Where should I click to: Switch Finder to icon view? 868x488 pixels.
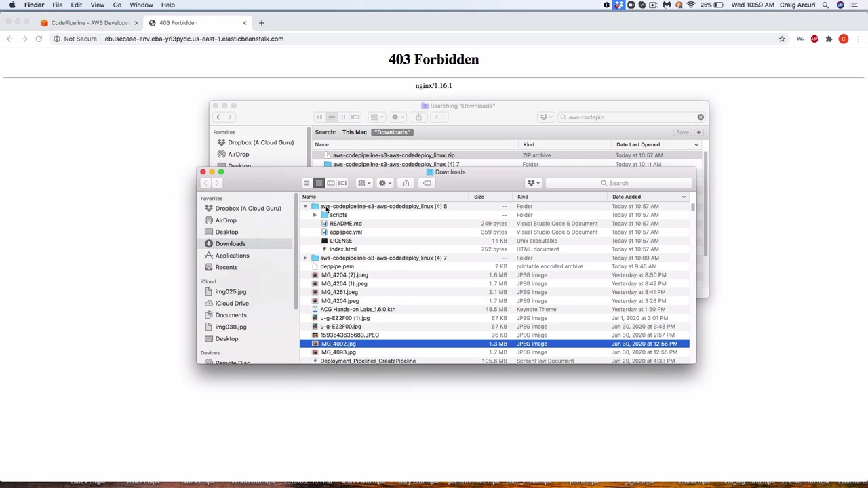[307, 183]
